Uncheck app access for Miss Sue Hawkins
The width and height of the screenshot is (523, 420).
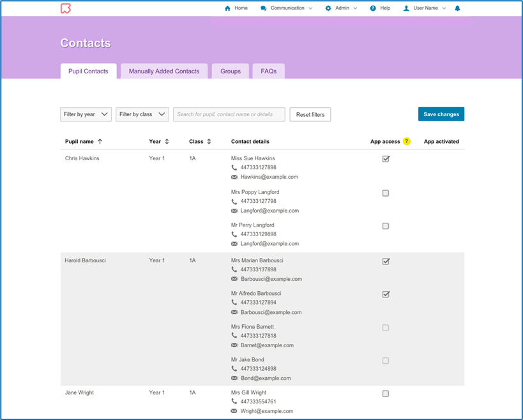[x=386, y=159]
